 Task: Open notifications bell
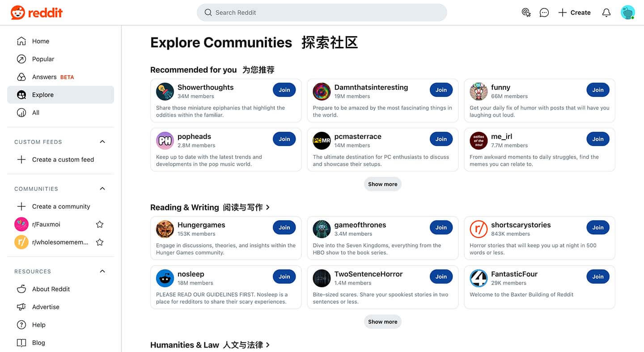pos(606,13)
